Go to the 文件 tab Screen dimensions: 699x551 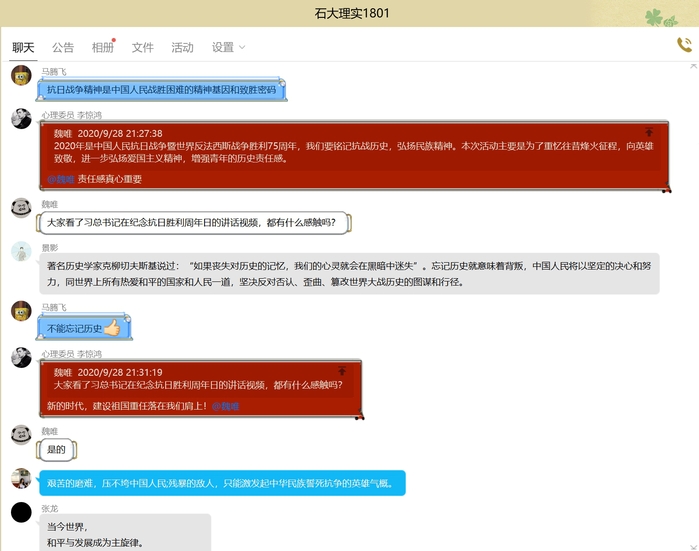click(143, 47)
